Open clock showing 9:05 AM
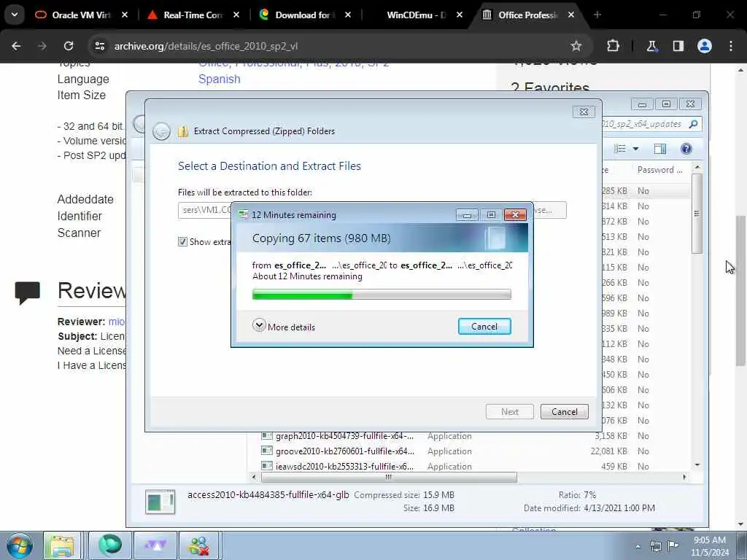The width and height of the screenshot is (747, 560). tap(710, 545)
